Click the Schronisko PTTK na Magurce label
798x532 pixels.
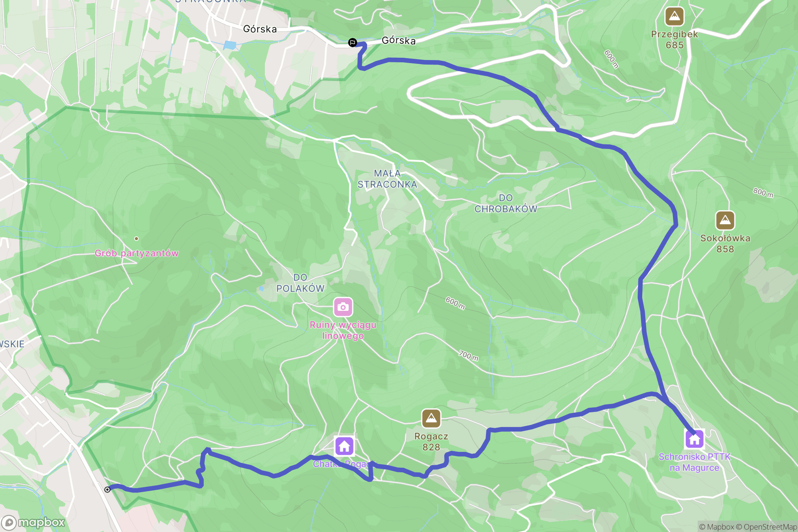click(x=694, y=462)
